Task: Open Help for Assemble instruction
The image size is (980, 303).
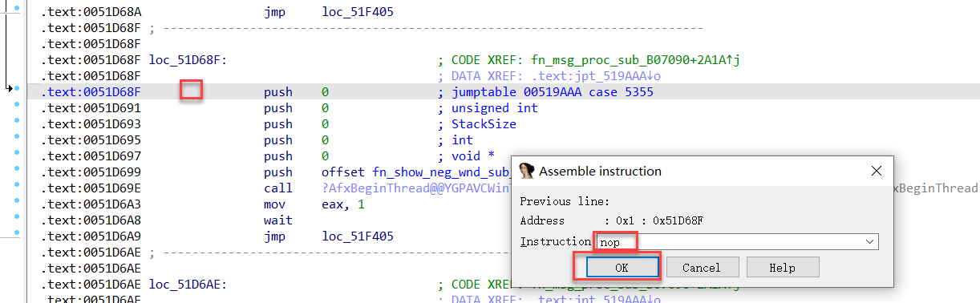Action: 782,268
